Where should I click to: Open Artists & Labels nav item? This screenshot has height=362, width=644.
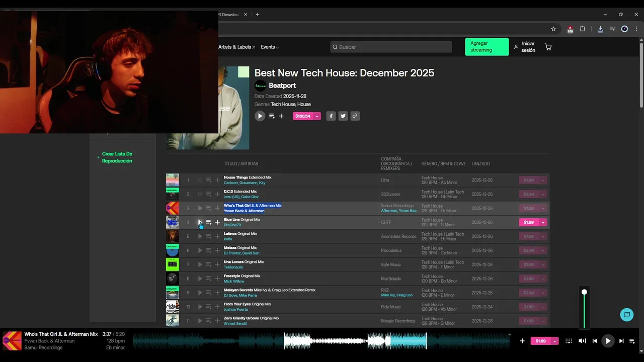tap(236, 47)
